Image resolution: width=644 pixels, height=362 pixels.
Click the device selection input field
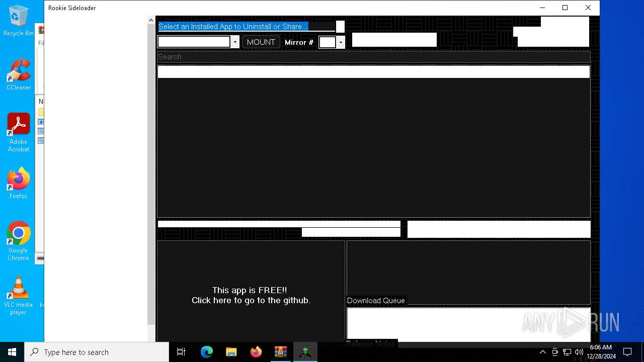pyautogui.click(x=194, y=42)
